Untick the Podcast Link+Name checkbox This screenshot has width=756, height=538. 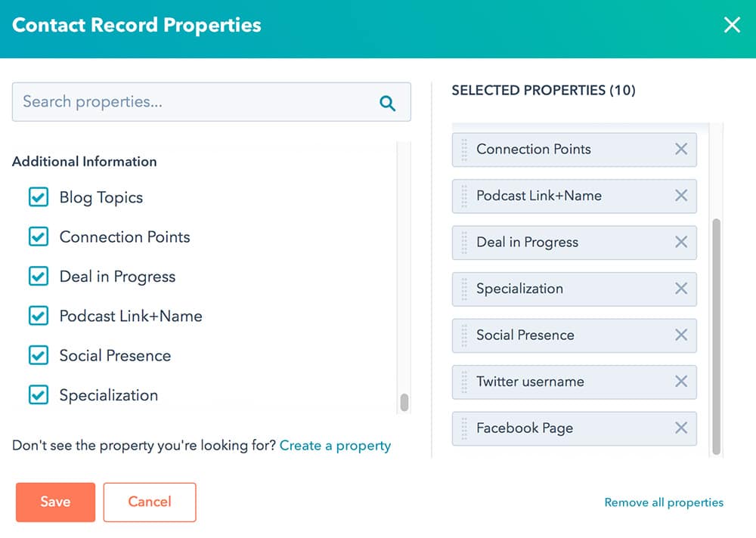[x=39, y=316]
